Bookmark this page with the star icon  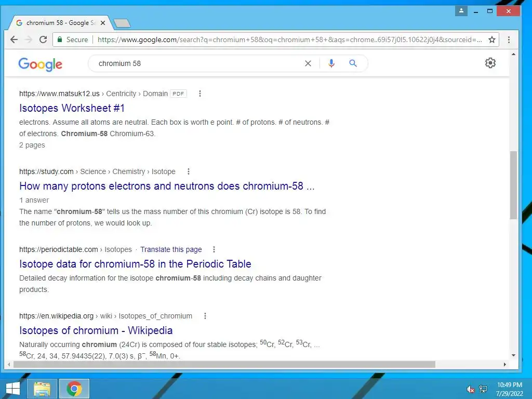(492, 39)
